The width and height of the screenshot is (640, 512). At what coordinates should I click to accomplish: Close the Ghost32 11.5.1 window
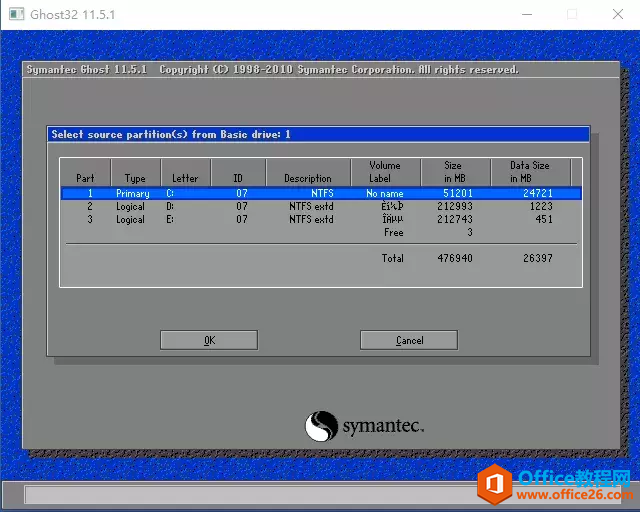pyautogui.click(x=618, y=14)
